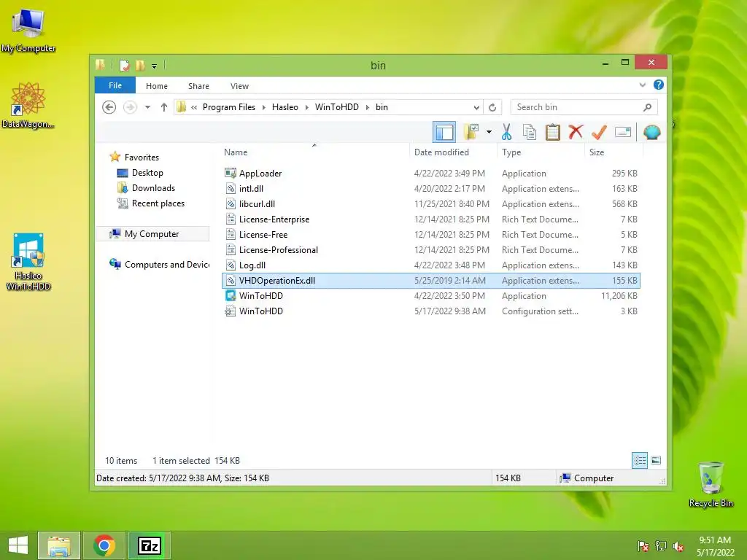Switch to details view icon
Image resolution: width=747 pixels, height=560 pixels.
point(639,461)
